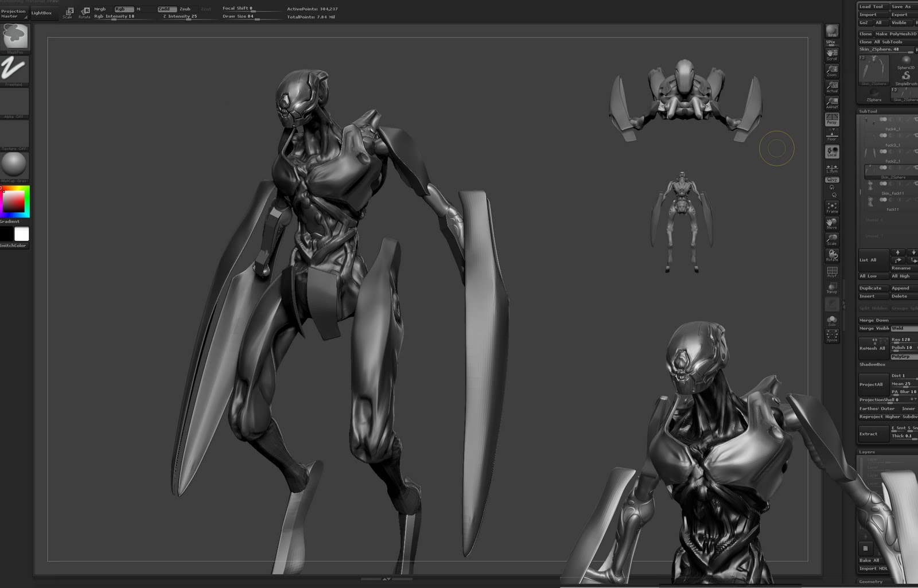Toggle the Floor grid
This screenshot has width=918, height=588.
pyautogui.click(x=832, y=135)
